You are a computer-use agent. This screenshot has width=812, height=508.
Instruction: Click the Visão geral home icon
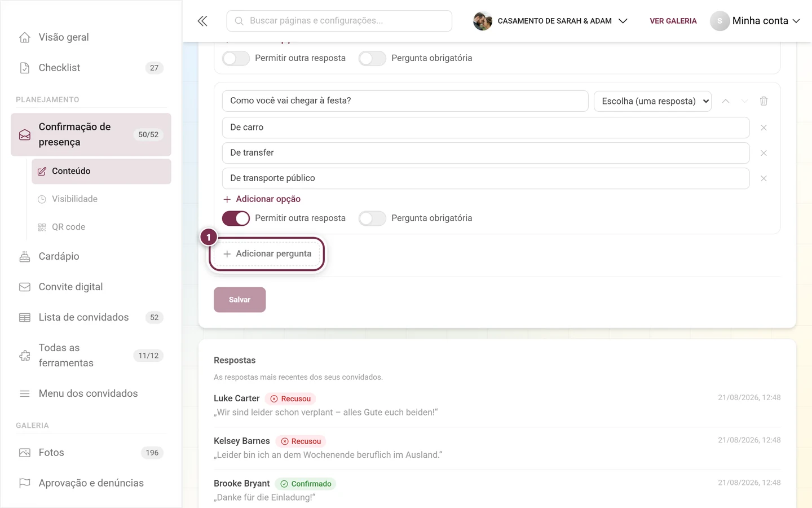coord(25,37)
